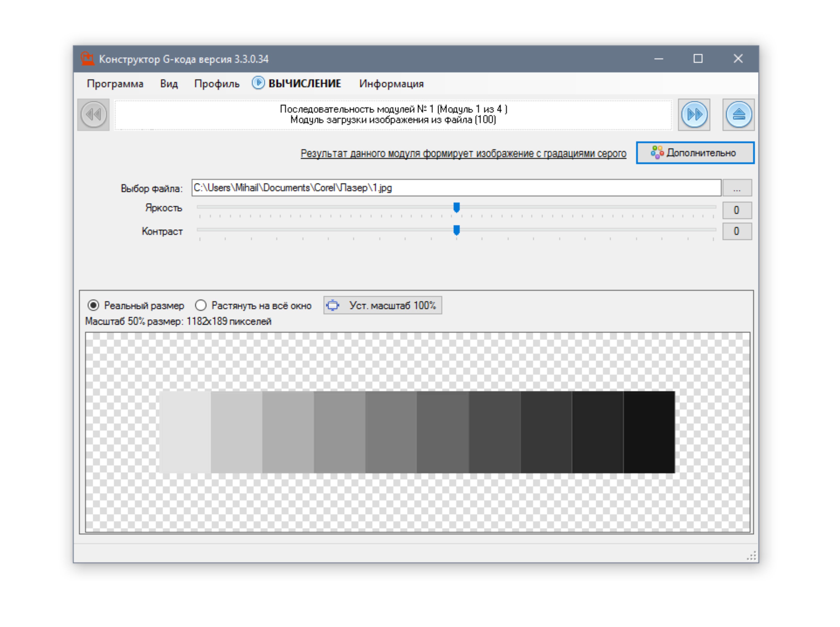
Task: Open the Информация menu
Action: click(x=391, y=84)
